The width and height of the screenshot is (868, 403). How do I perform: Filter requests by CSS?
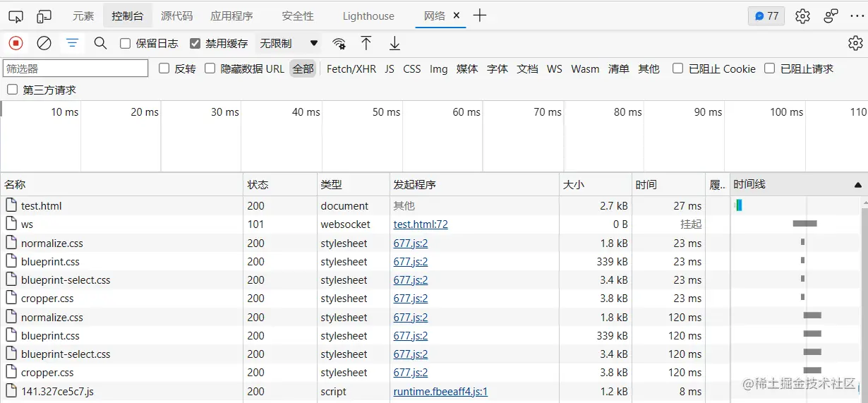(x=412, y=68)
